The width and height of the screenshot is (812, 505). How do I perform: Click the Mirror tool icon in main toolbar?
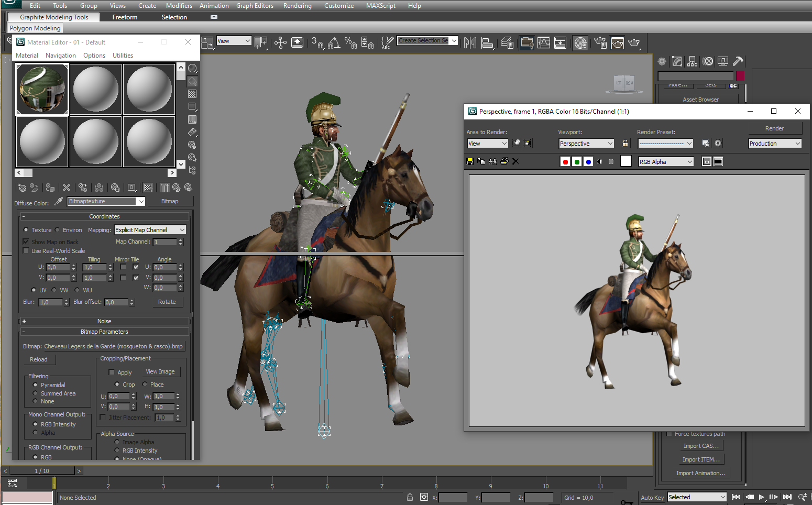coord(470,43)
